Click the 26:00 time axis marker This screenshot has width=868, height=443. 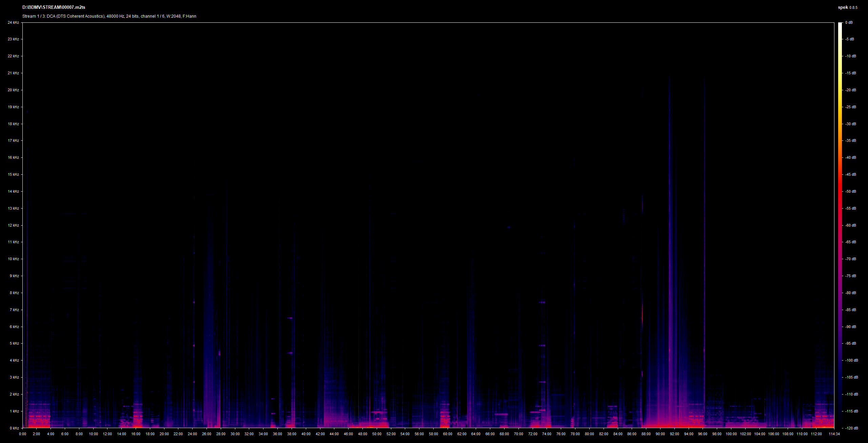206,434
